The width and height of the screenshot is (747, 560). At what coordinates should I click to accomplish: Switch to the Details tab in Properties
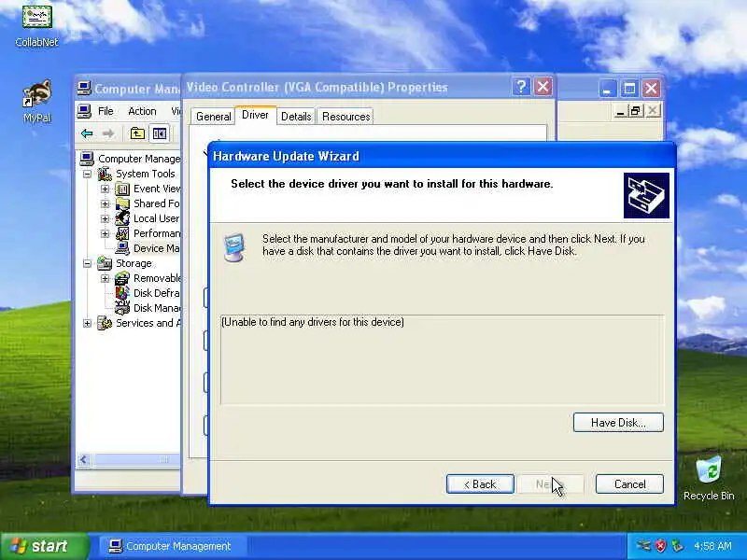point(296,117)
